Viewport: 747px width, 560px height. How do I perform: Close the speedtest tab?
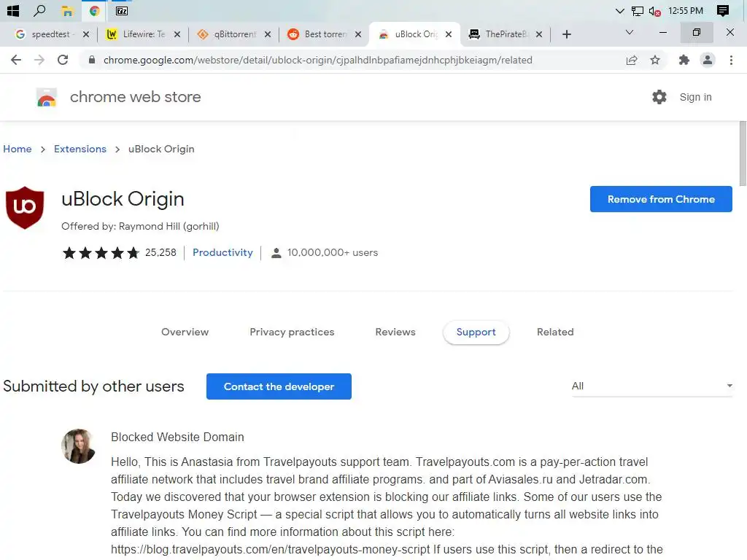point(86,34)
